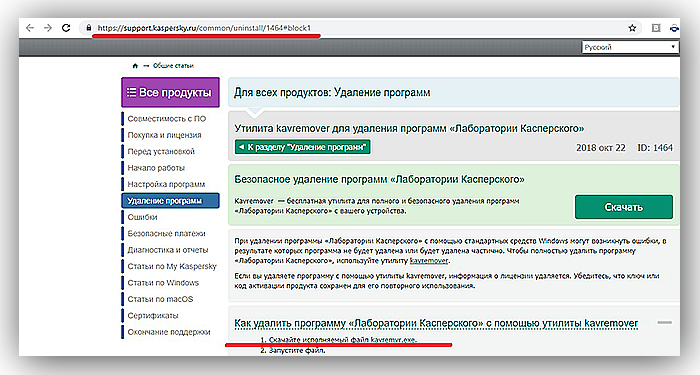This screenshot has height=375, width=700.
Task: Select Диагностика и отчеты in sidebar
Action: coord(168,250)
